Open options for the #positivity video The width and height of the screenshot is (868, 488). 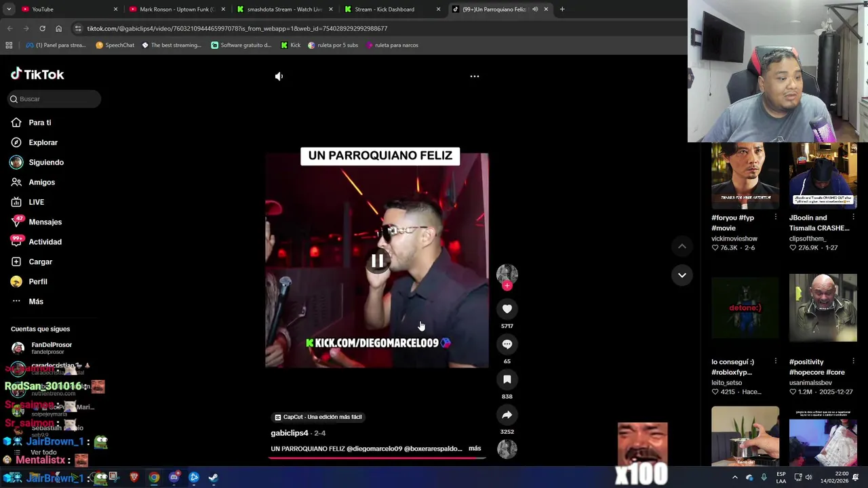coord(853,361)
